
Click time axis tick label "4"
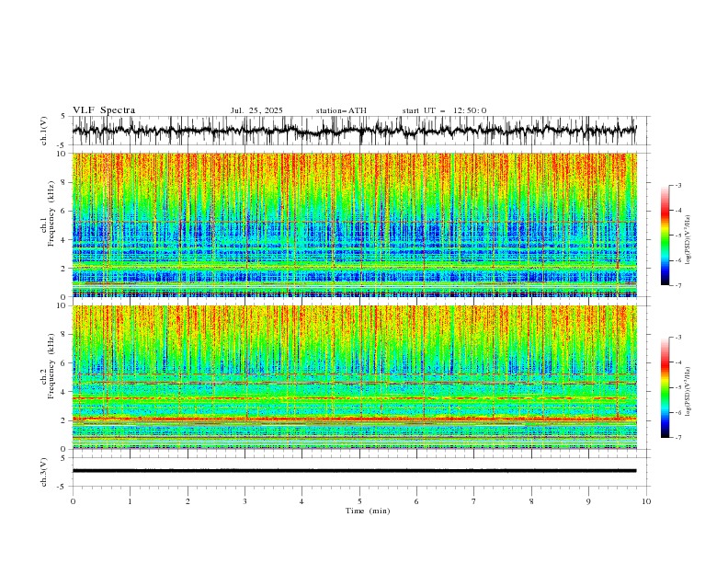click(301, 501)
